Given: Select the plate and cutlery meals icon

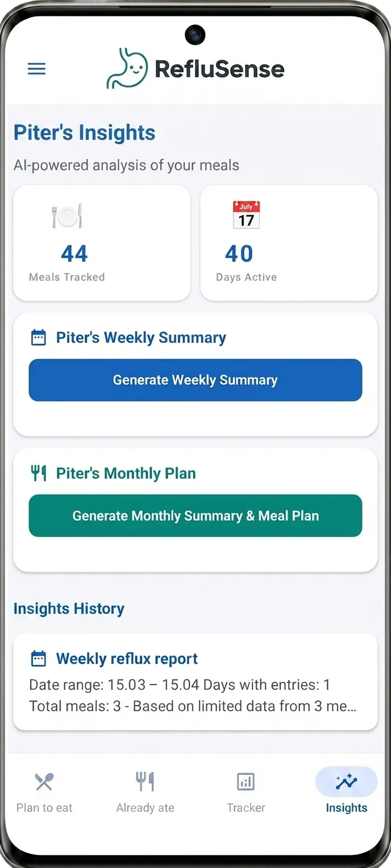Looking at the screenshot, I should 68,216.
